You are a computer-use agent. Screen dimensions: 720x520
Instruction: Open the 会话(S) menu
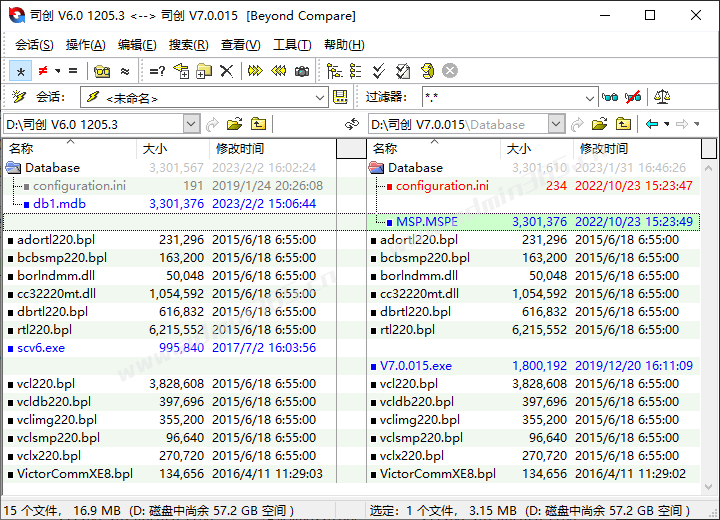34,45
